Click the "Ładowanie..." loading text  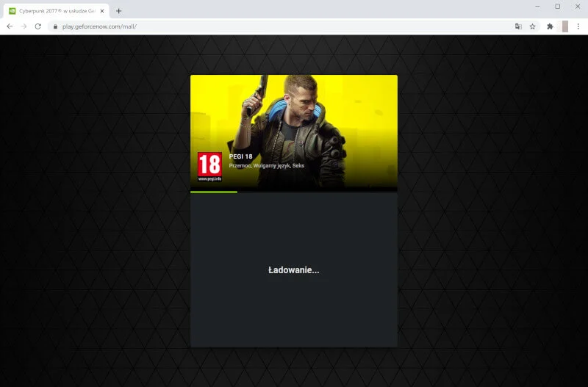[294, 270]
